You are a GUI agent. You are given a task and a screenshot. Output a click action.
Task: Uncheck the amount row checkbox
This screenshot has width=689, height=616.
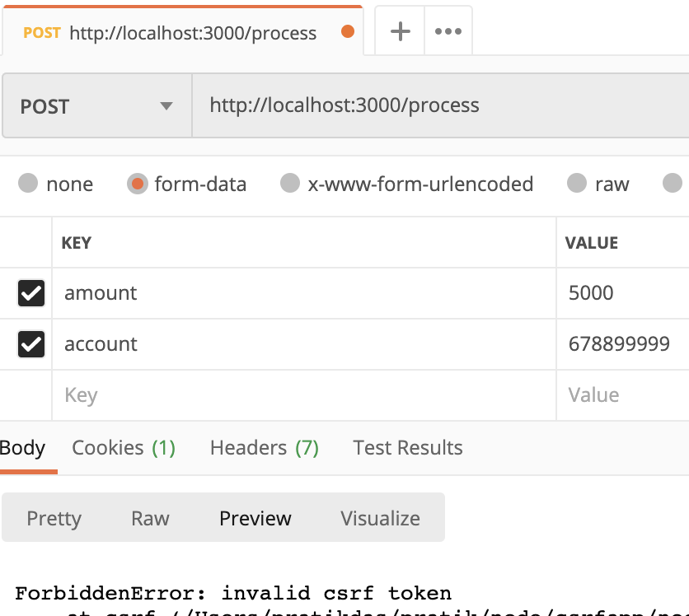coord(31,293)
